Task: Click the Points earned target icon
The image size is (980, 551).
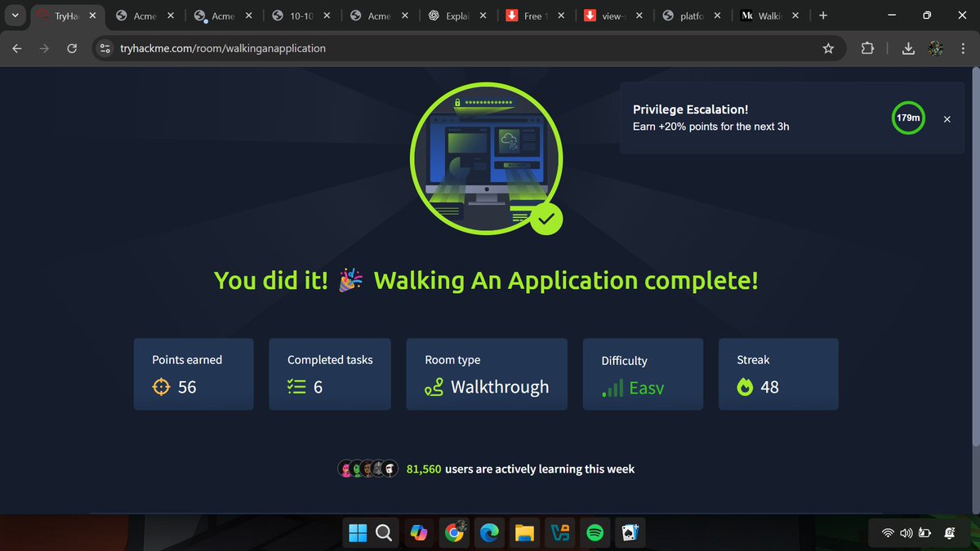Action: (162, 387)
